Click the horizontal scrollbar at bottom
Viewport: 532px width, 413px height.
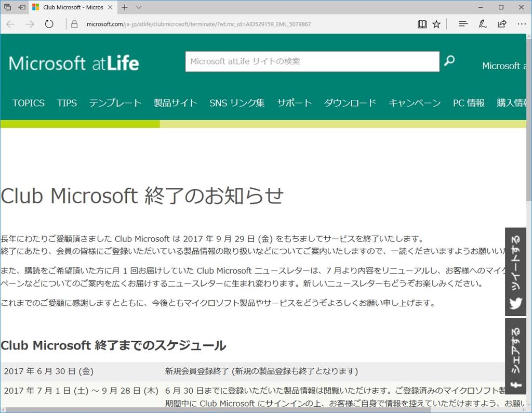coord(217,410)
